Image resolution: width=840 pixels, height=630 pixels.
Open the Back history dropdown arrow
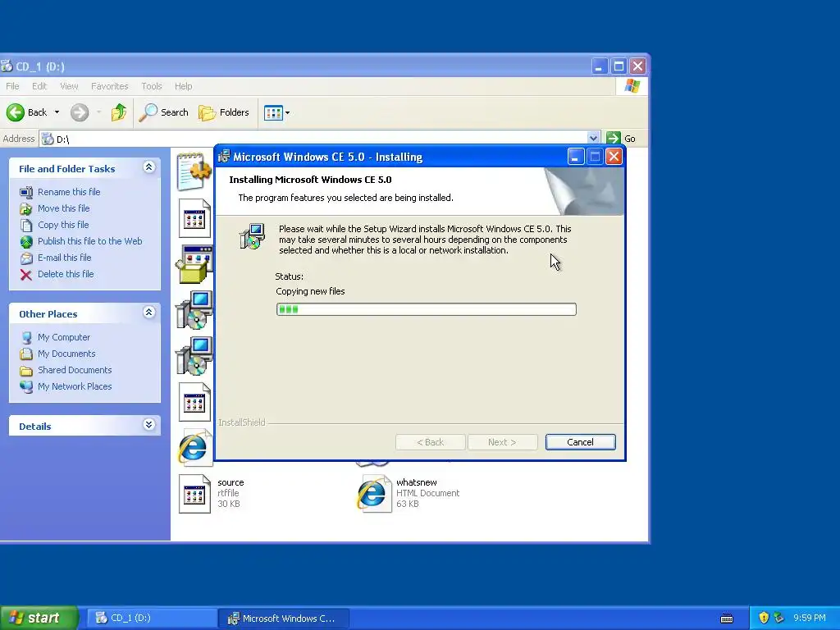(x=57, y=112)
